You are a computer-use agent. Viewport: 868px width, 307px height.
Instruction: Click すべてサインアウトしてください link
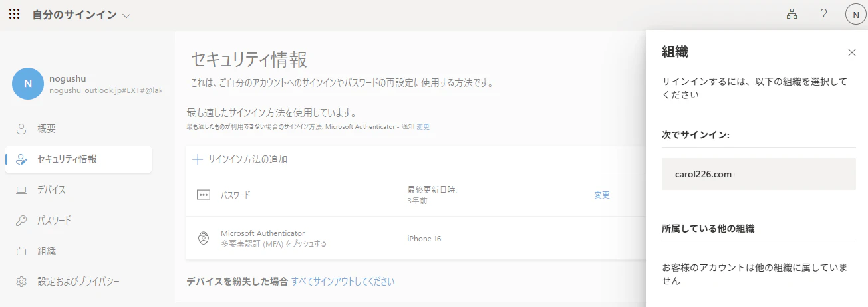point(343,282)
